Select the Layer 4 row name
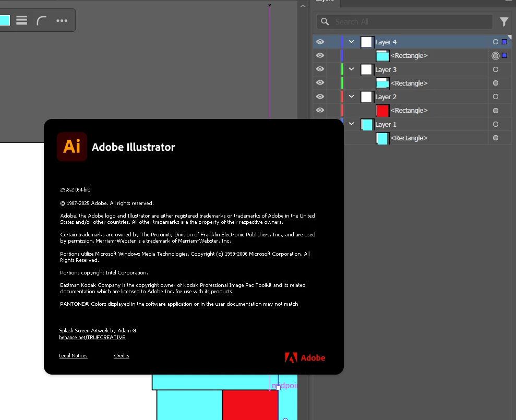 386,42
